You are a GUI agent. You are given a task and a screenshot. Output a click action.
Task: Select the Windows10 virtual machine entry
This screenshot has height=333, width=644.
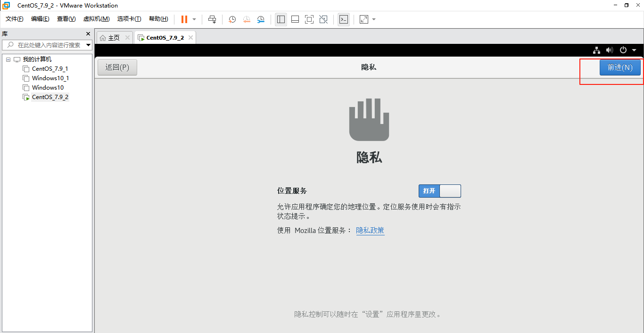tap(48, 88)
